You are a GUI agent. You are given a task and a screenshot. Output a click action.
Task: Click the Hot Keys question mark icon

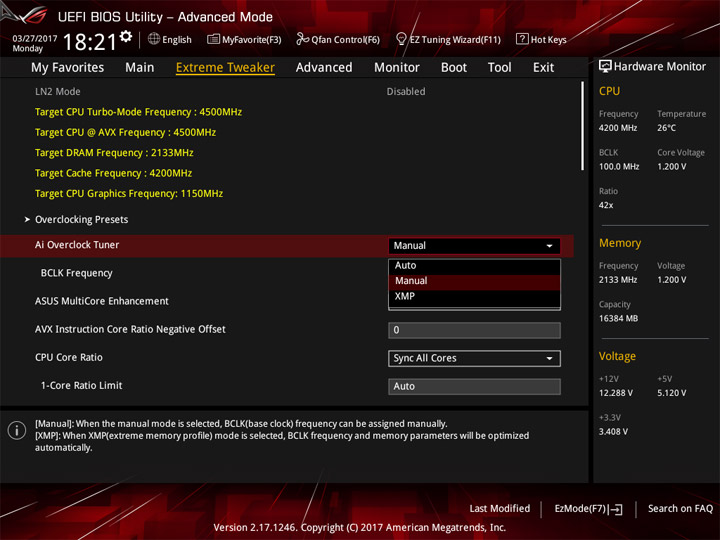click(522, 39)
